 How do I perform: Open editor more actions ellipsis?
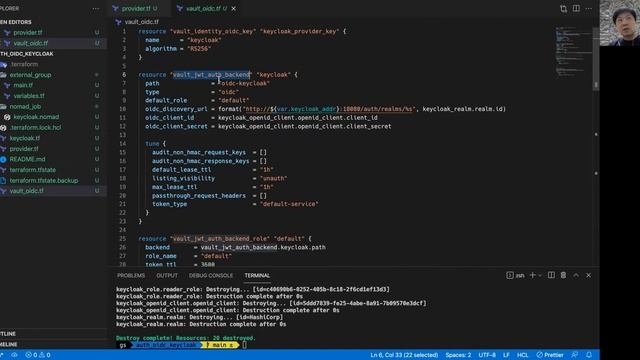click(x=589, y=9)
